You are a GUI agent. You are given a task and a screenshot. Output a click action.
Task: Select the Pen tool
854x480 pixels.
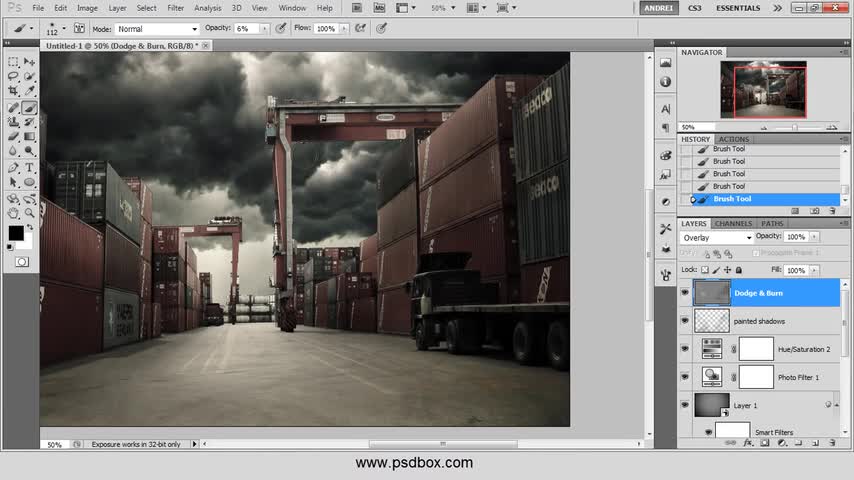pos(13,168)
